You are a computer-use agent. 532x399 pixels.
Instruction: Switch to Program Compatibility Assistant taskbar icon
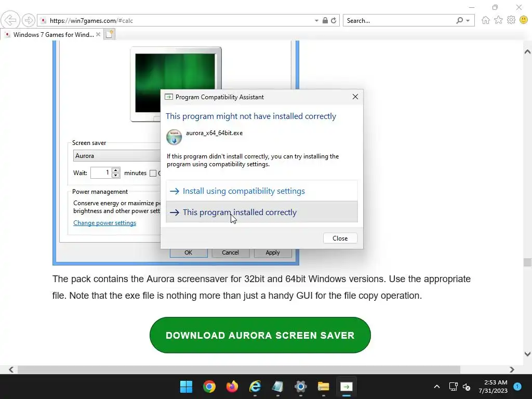[x=347, y=387]
